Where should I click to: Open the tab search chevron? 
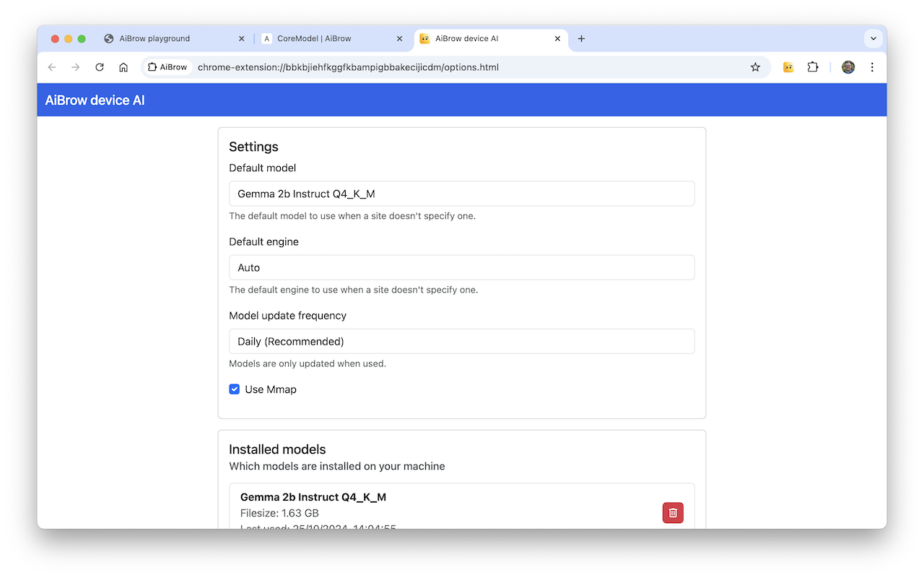(873, 38)
